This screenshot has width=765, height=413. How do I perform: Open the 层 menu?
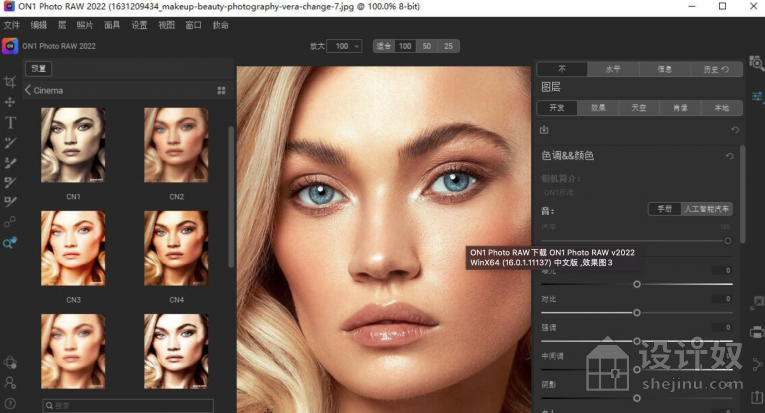[x=62, y=25]
